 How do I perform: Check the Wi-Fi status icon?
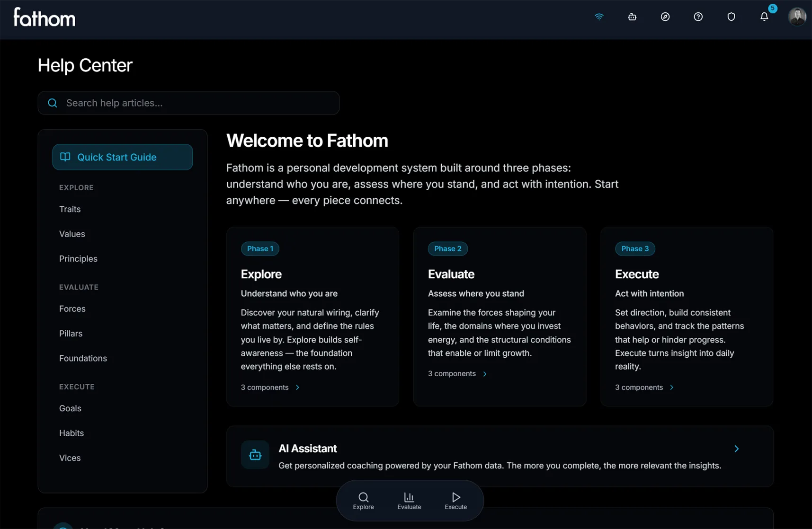coord(599,17)
